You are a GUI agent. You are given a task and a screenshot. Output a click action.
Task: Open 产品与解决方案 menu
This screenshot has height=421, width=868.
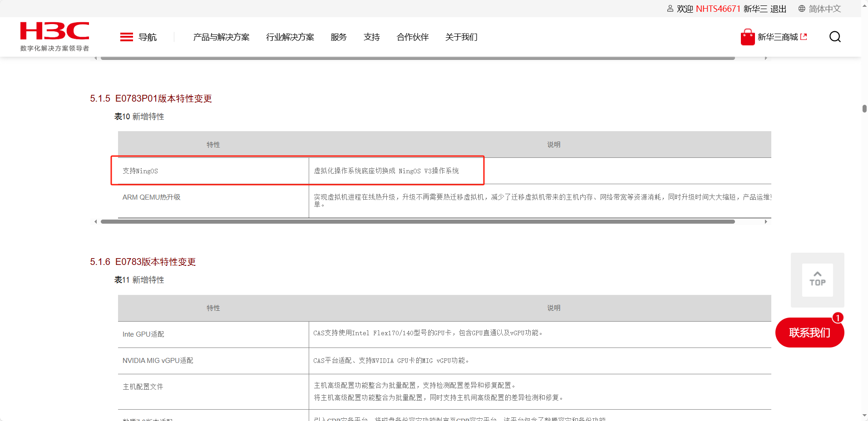tap(221, 37)
